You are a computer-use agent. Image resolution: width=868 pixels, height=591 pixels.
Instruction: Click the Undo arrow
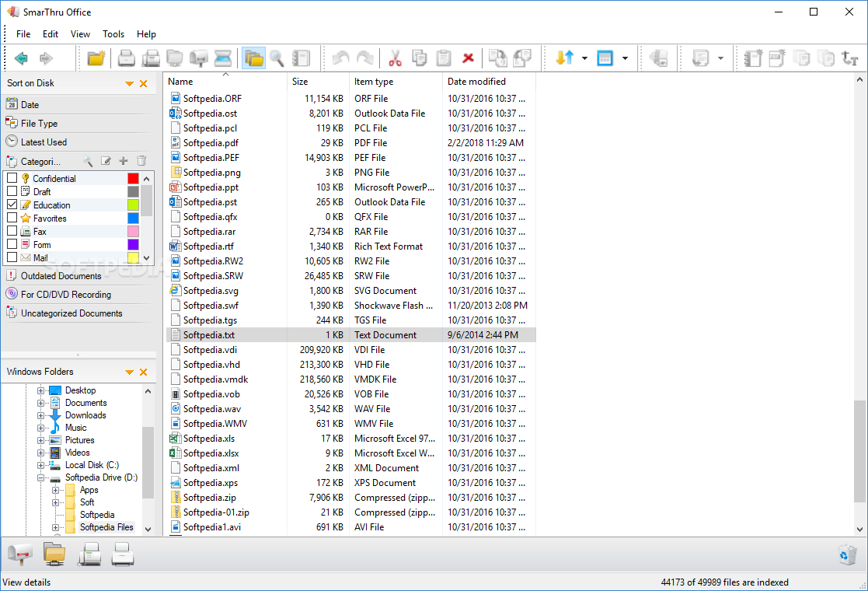340,58
